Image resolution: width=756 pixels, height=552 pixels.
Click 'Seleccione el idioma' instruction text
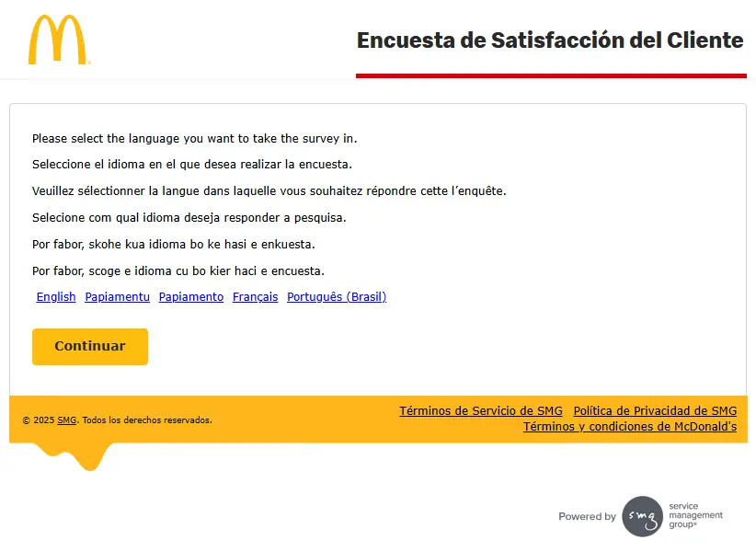(x=192, y=165)
